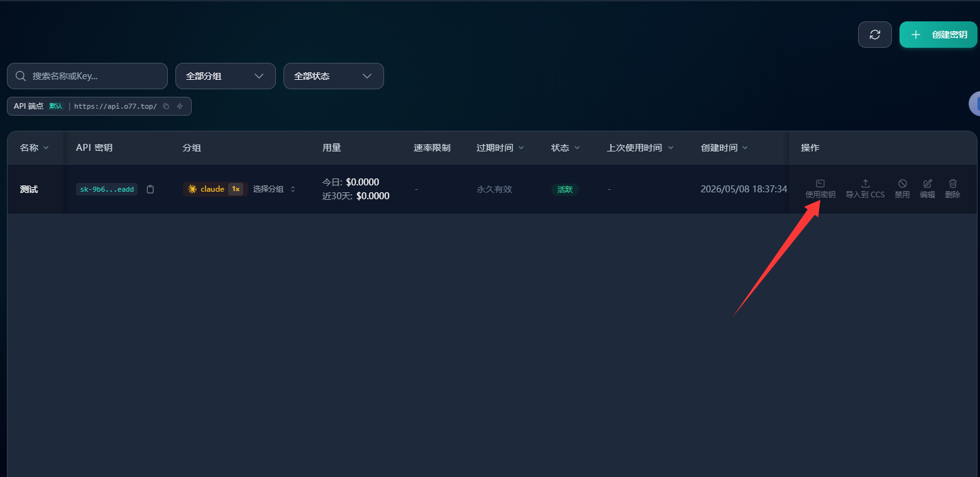Copy the API endpoint URL via its copy icon
Screen dimensions: 980x477
(166, 106)
